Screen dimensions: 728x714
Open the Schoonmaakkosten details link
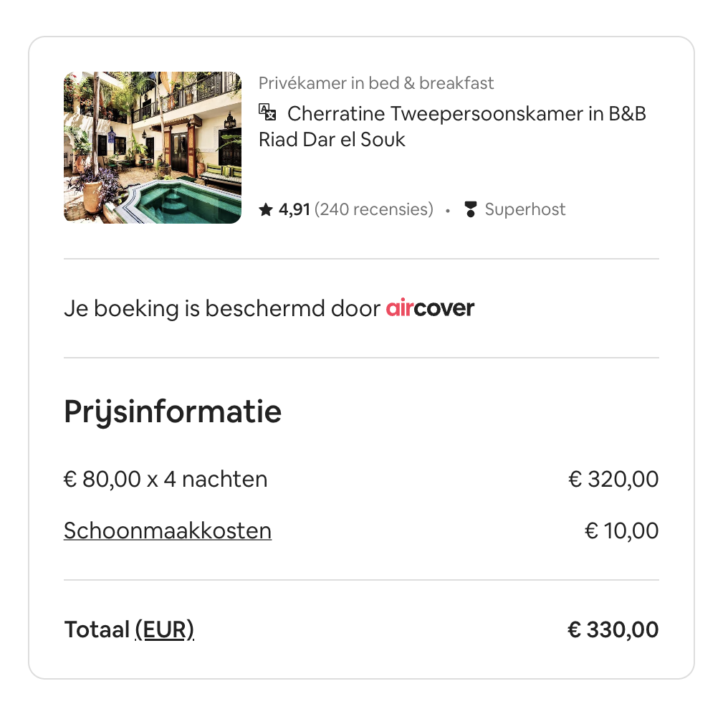(x=168, y=530)
